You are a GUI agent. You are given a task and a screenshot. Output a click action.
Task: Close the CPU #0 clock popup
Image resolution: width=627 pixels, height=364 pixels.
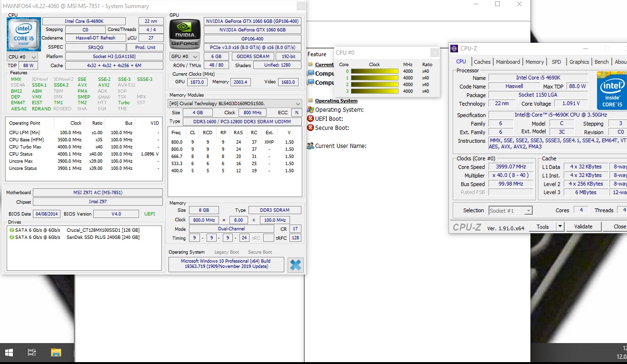click(434, 52)
